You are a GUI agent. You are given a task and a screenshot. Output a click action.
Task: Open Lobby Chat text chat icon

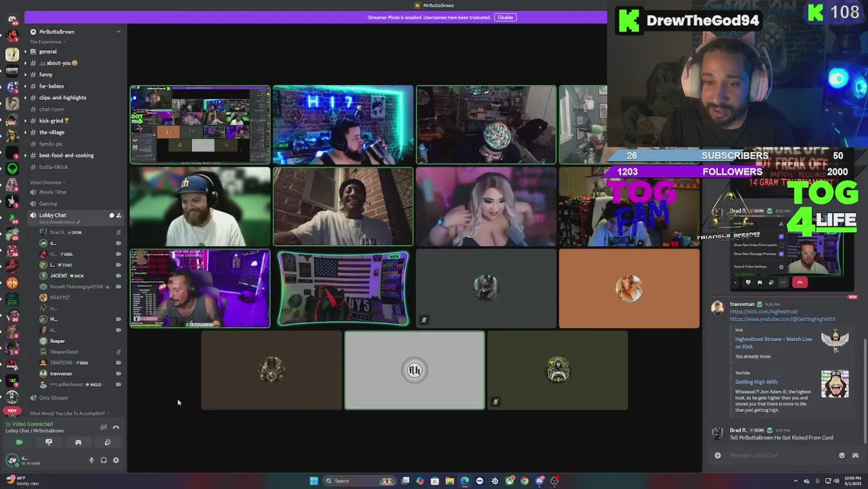[112, 215]
